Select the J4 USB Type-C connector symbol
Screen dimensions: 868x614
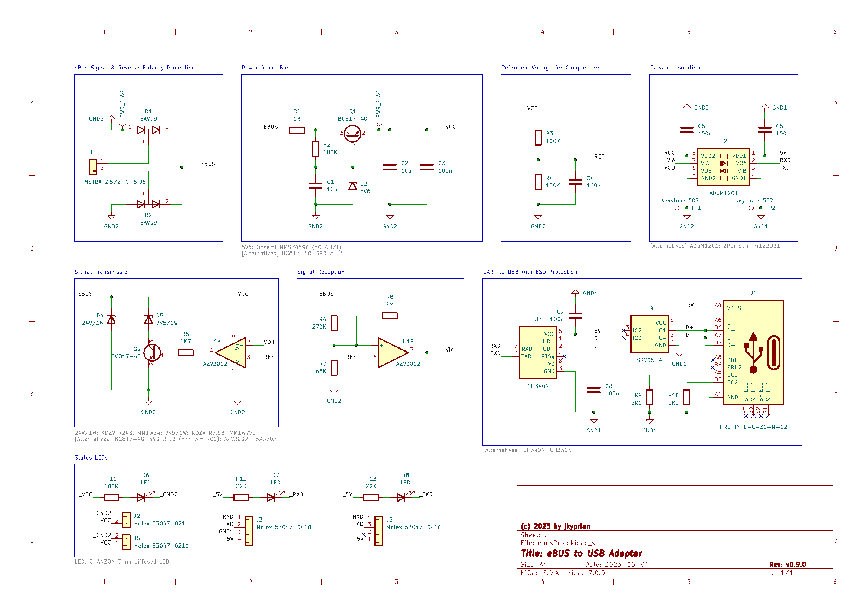753,353
